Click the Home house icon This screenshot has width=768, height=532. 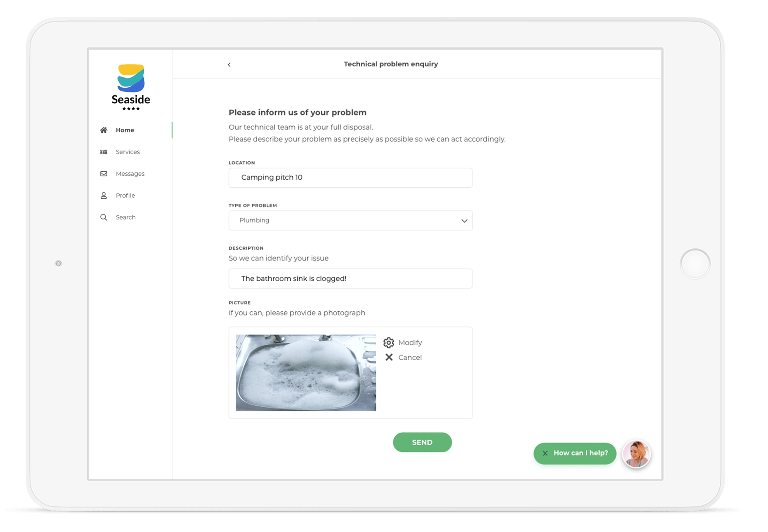(104, 130)
